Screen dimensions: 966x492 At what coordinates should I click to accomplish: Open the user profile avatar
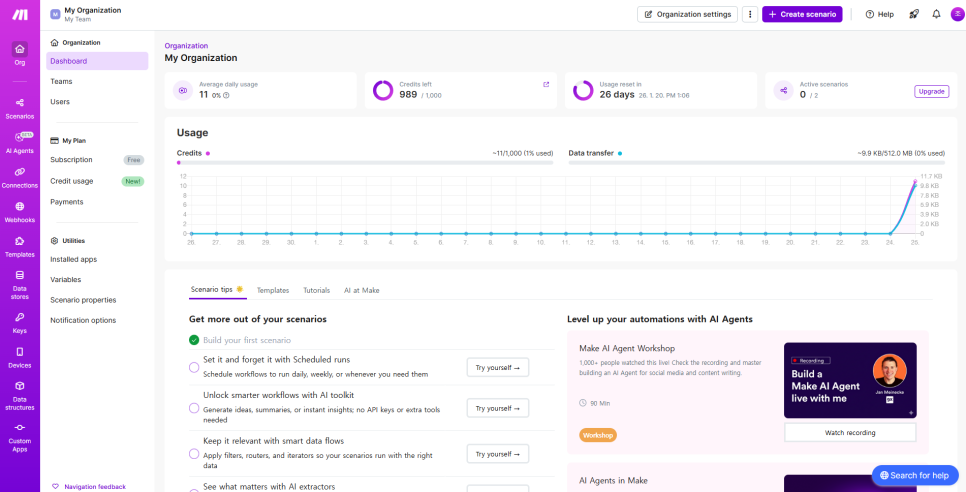point(958,14)
